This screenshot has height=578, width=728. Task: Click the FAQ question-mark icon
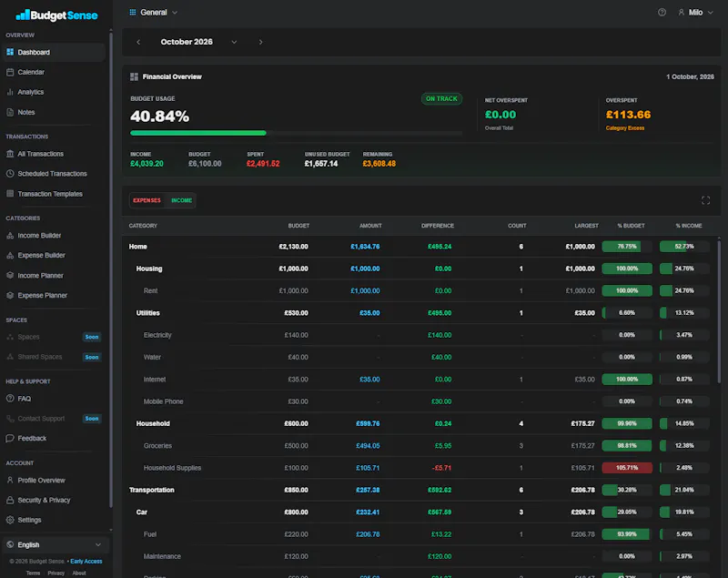click(x=10, y=399)
